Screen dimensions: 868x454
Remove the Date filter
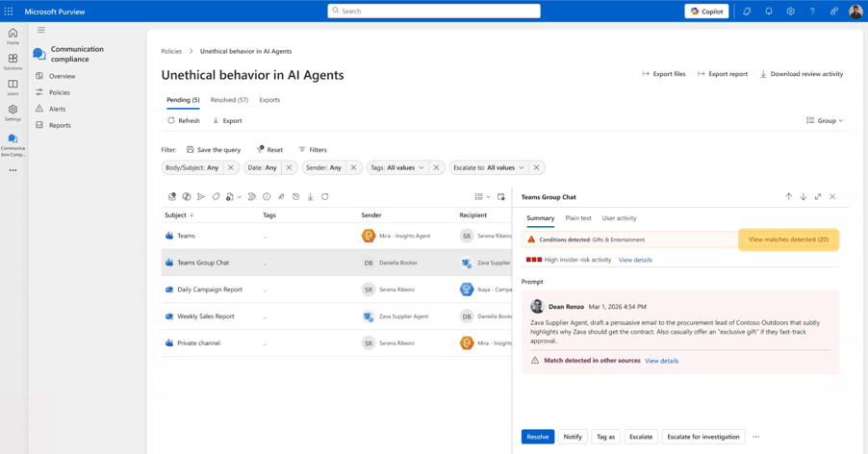[x=289, y=167]
